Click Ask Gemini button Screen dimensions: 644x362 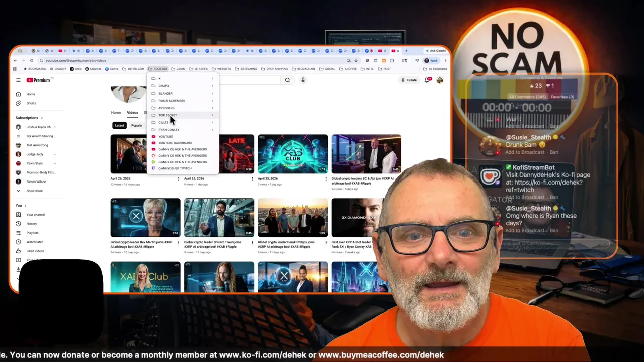pyautogui.click(x=436, y=51)
